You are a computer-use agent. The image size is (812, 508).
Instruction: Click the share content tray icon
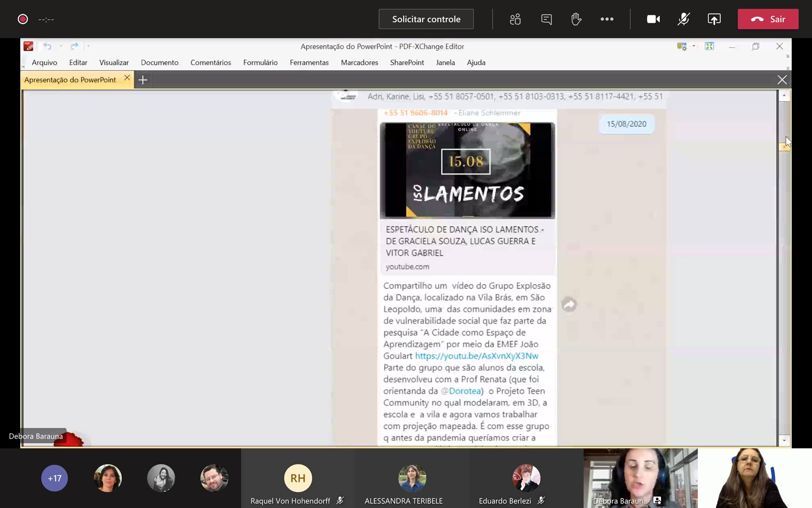pyautogui.click(x=714, y=19)
